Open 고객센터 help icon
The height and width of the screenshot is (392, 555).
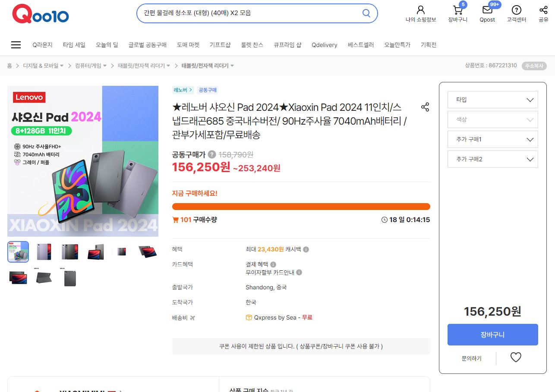coord(517,10)
